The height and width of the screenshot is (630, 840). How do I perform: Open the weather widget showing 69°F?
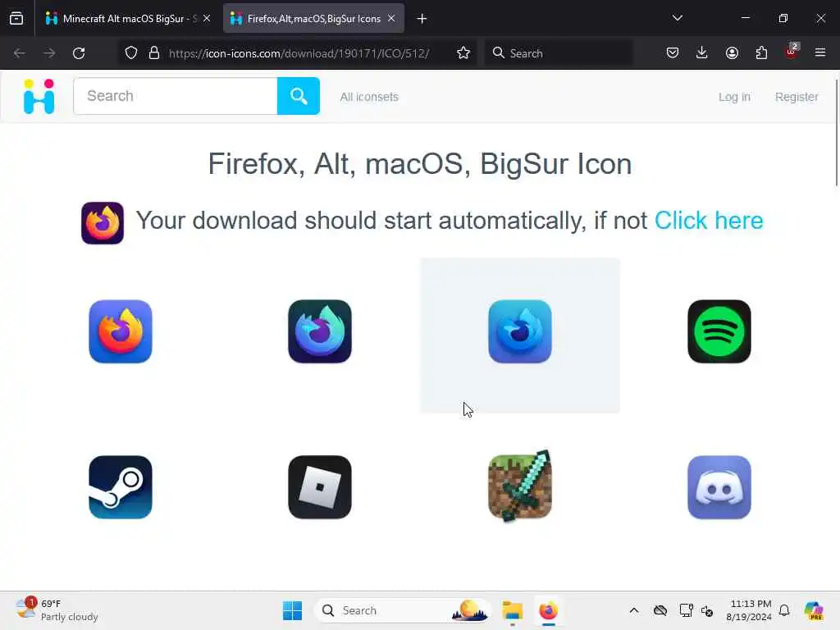[57, 610]
